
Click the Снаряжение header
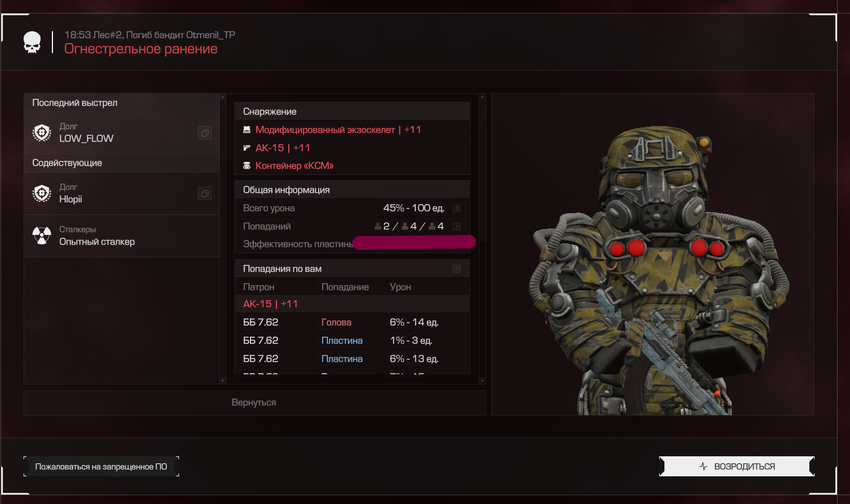(352, 111)
